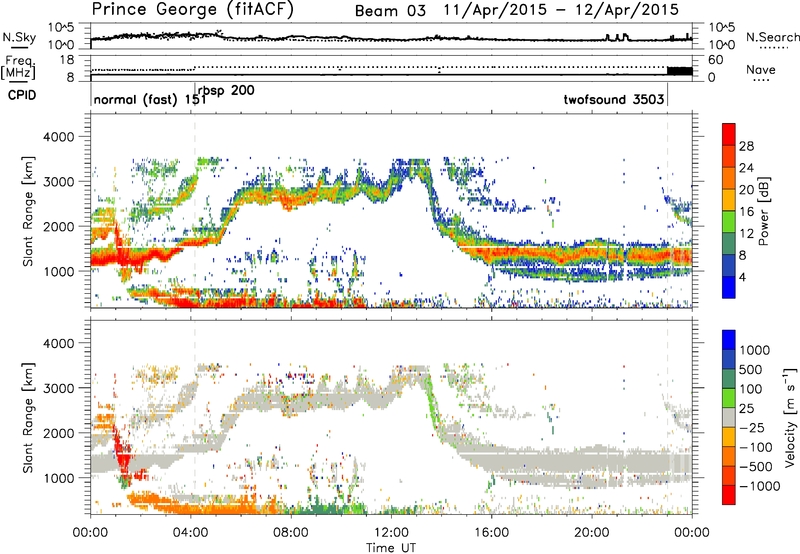The width and height of the screenshot is (800, 554).
Task: Click the "N.Search" legend label
Action: 773,37
